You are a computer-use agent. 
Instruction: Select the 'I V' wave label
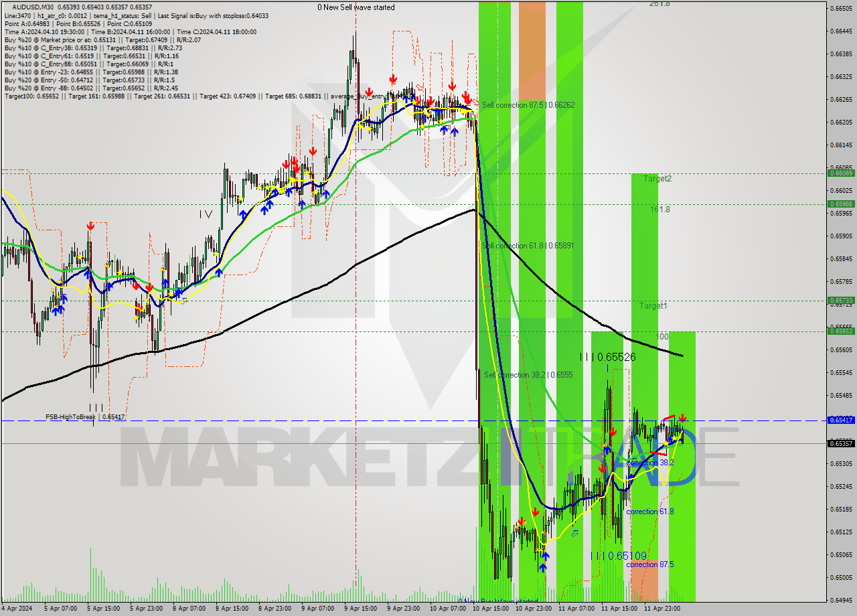click(206, 214)
